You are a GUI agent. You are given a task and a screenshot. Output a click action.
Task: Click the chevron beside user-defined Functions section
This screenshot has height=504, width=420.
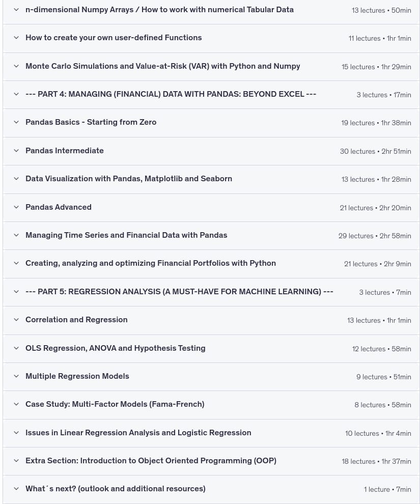point(16,38)
